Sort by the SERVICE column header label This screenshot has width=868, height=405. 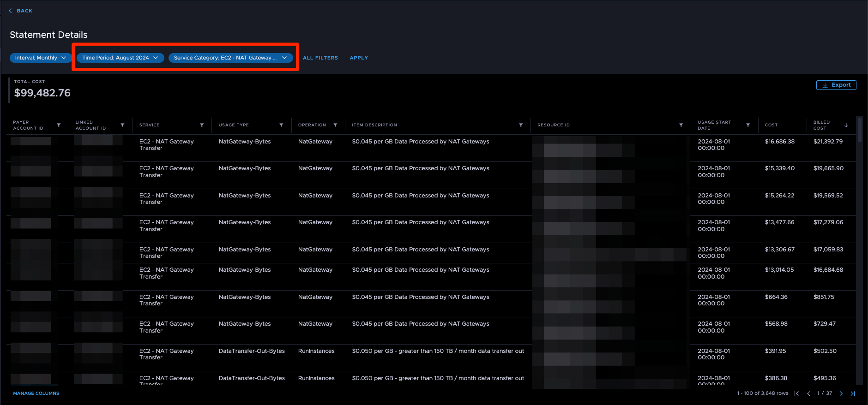149,125
